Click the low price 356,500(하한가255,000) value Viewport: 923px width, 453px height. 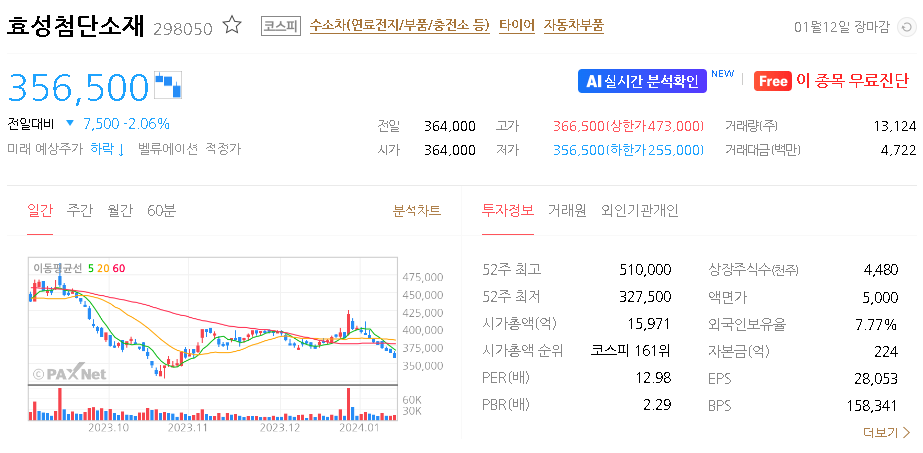pos(628,150)
